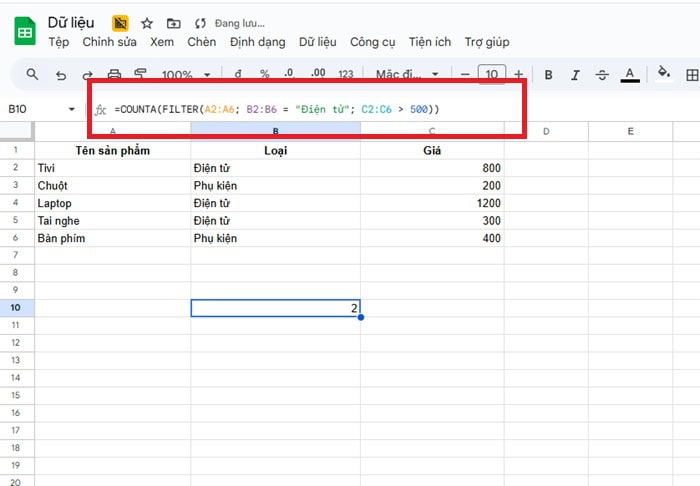This screenshot has height=486, width=700.
Task: Select row 15 header
Action: point(16,395)
